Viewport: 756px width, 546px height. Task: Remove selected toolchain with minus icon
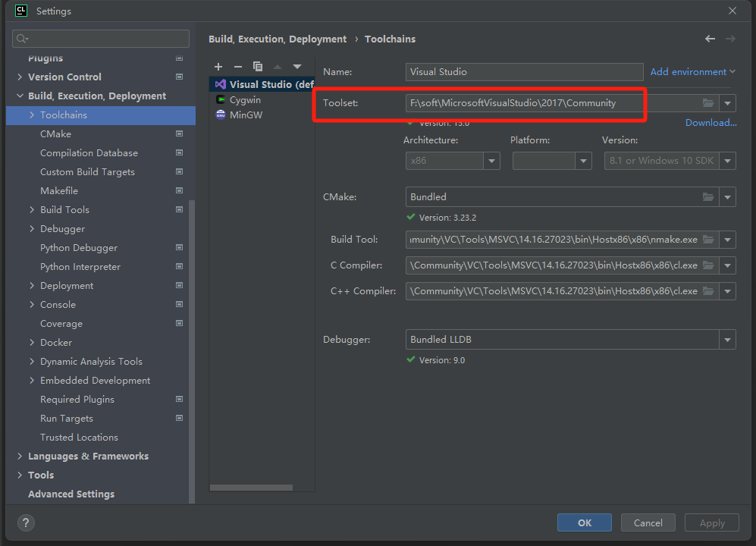click(237, 67)
